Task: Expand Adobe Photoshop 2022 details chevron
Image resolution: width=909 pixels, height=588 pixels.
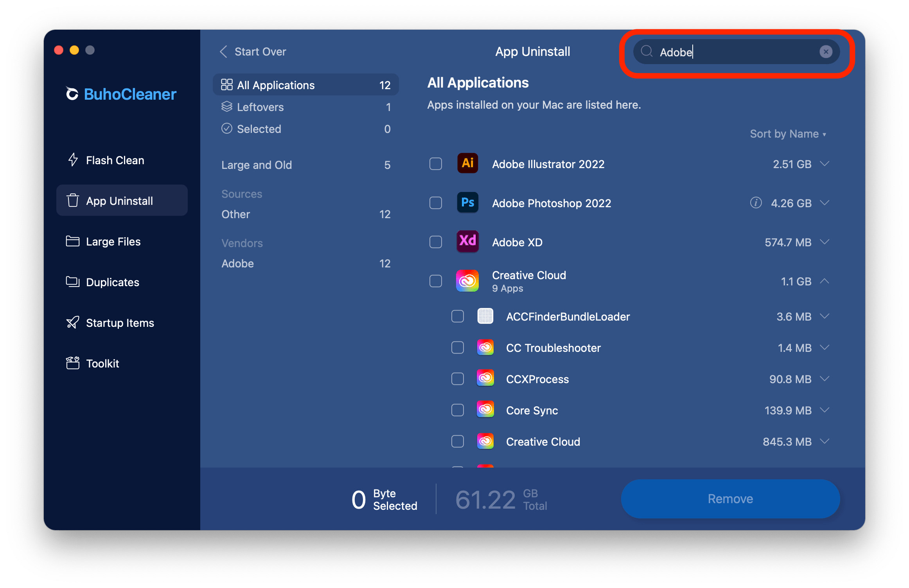Action: coord(825,203)
